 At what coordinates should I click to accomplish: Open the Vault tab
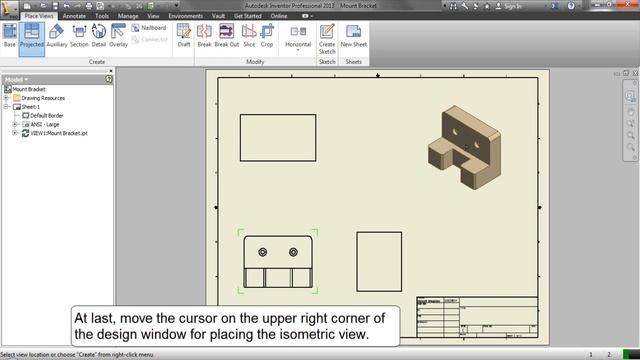point(218,16)
